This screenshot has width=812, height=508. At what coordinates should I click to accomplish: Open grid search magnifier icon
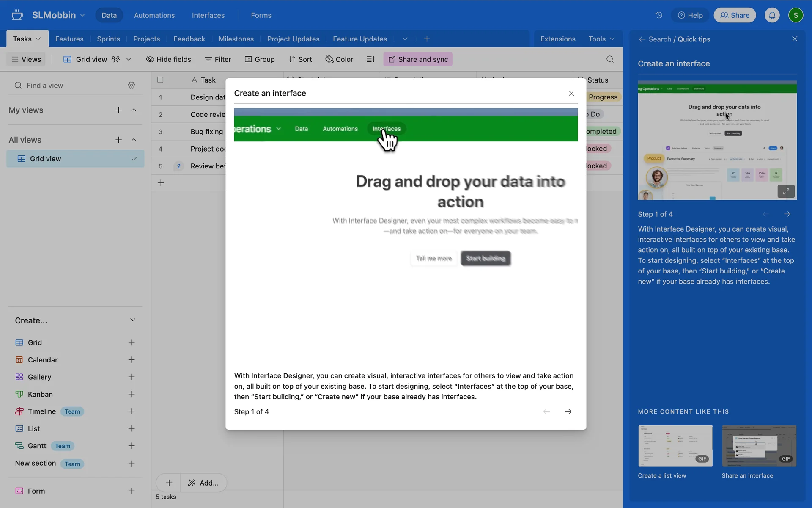click(x=609, y=59)
